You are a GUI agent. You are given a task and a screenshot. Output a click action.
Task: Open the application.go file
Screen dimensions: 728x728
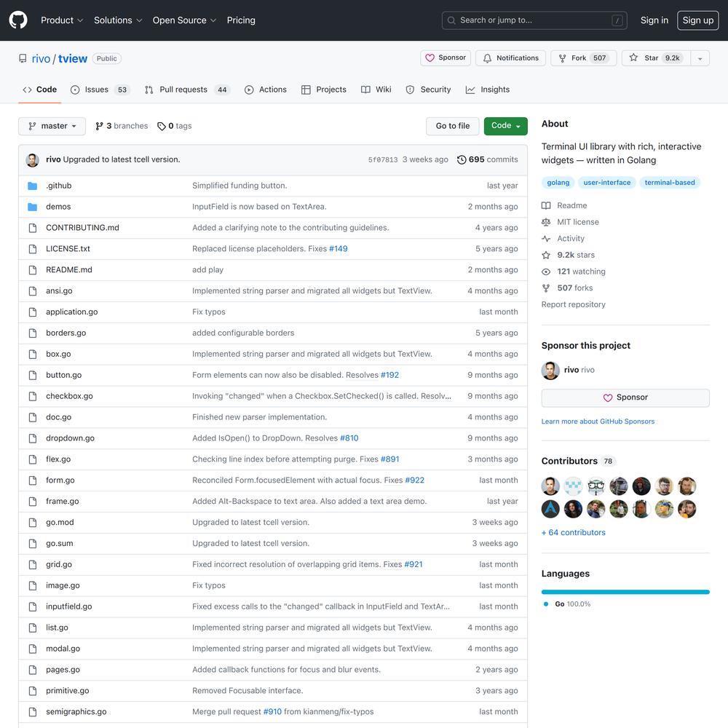71,312
